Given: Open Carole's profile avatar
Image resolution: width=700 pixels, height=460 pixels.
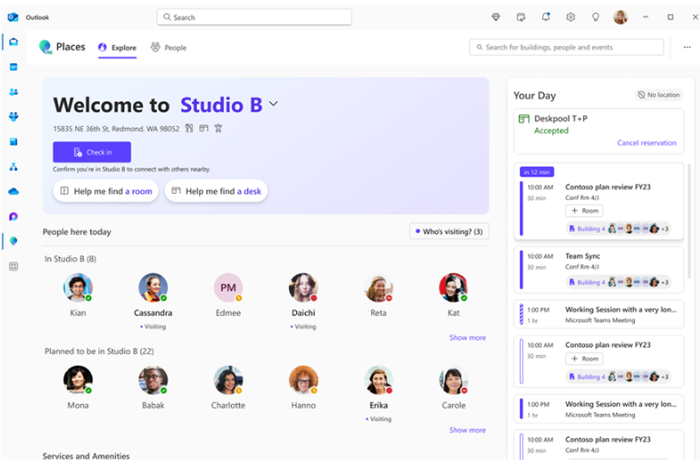Looking at the screenshot, I should point(454,380).
